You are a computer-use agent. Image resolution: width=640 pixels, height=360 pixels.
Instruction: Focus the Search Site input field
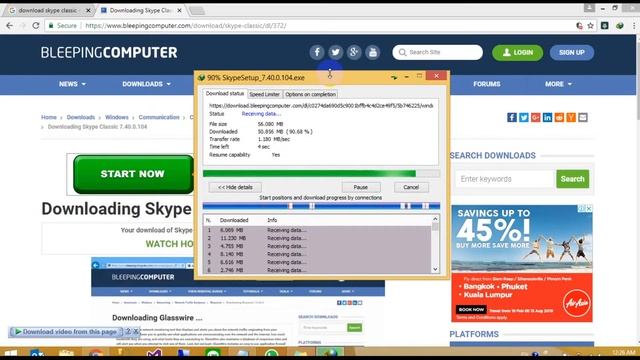coord(438,52)
